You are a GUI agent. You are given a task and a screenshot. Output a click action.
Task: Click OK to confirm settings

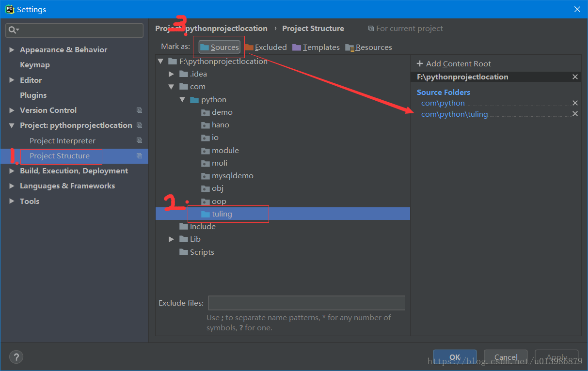pos(455,357)
